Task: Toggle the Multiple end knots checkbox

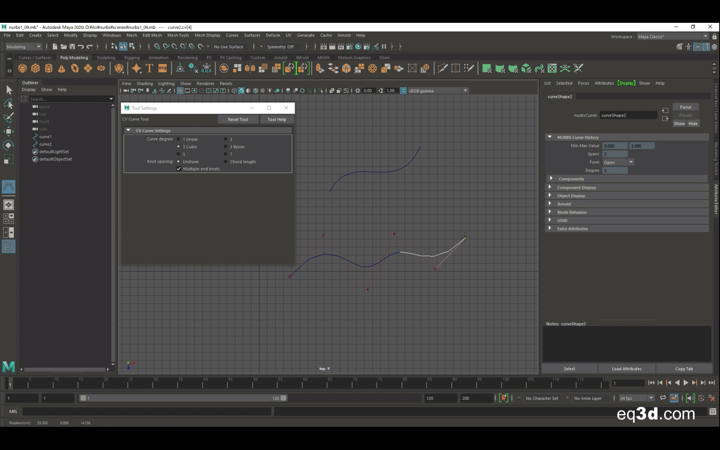Action: click(179, 168)
